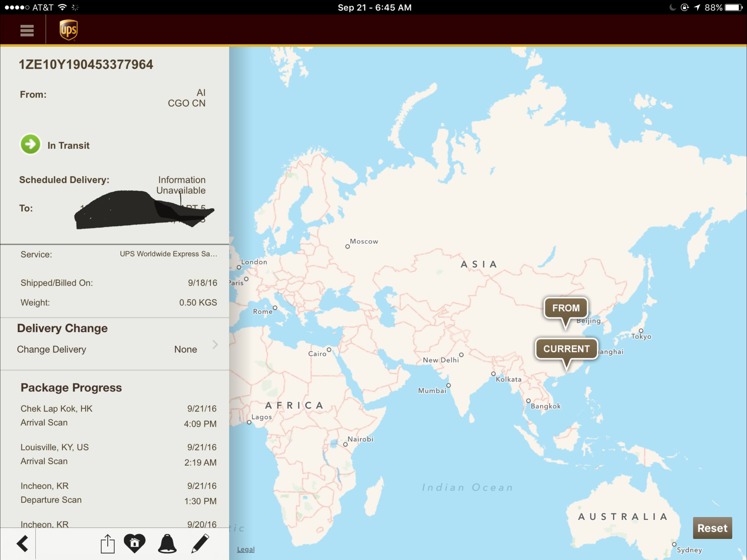Expand the Change Delivery chevron
Image resolution: width=747 pixels, height=560 pixels.
(x=215, y=345)
